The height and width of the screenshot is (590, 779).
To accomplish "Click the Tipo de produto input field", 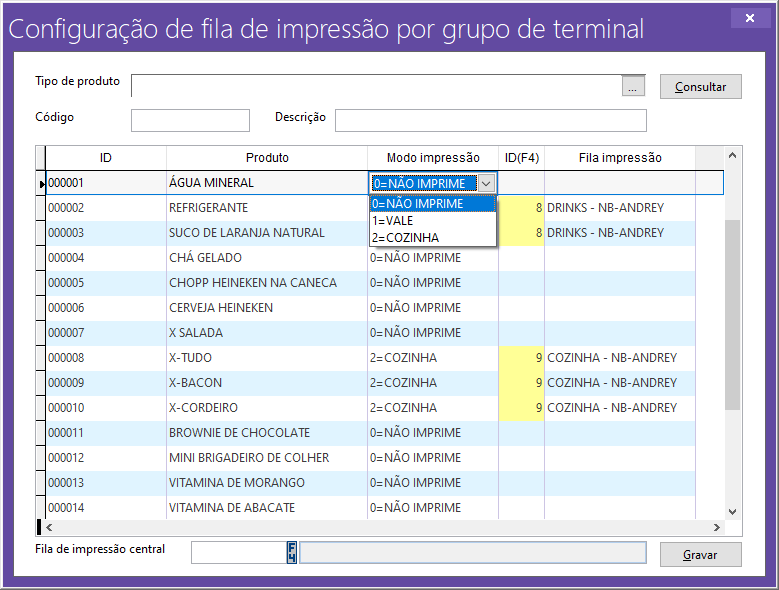I will [x=376, y=86].
